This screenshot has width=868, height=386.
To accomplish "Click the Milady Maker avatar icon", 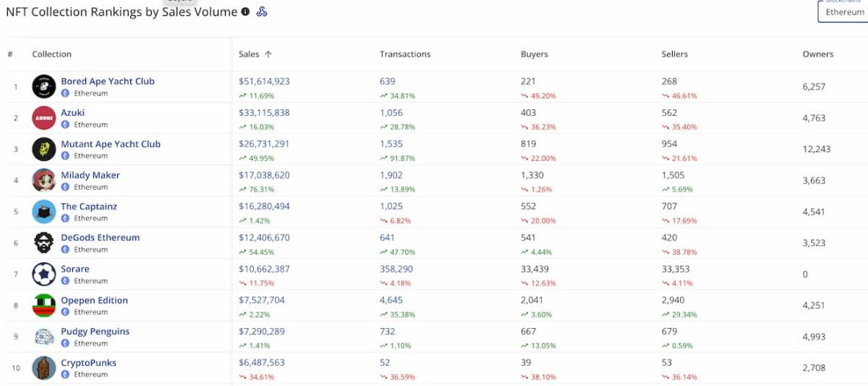I will point(44,180).
